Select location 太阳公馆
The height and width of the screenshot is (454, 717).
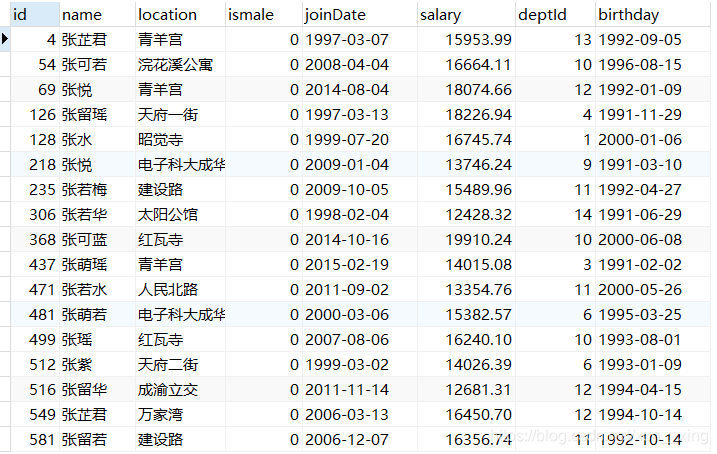coord(180,215)
